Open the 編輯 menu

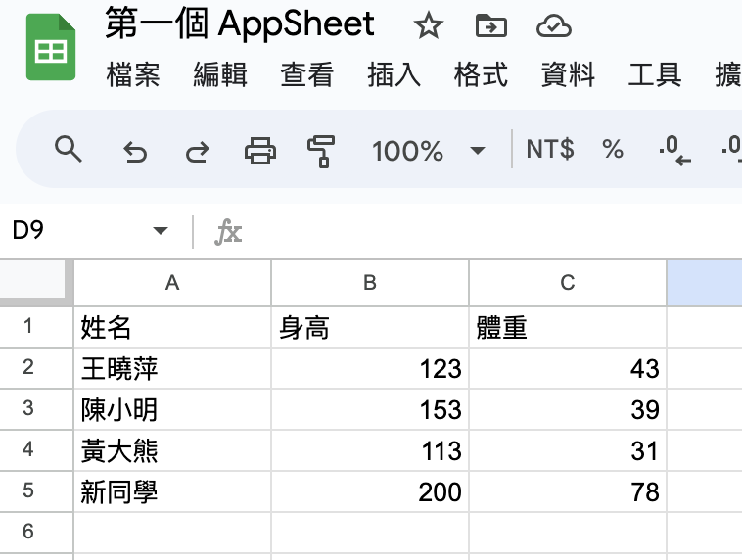(x=220, y=74)
